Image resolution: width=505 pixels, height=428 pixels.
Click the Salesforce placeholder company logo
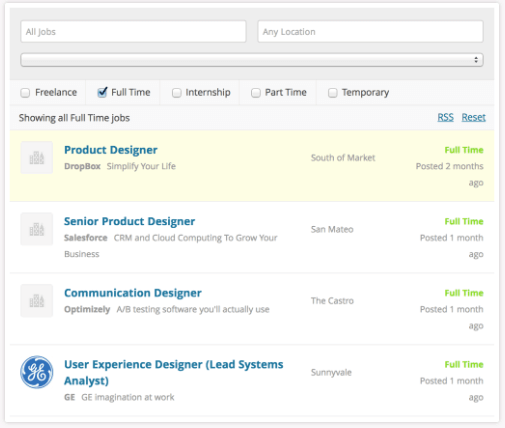tap(37, 229)
